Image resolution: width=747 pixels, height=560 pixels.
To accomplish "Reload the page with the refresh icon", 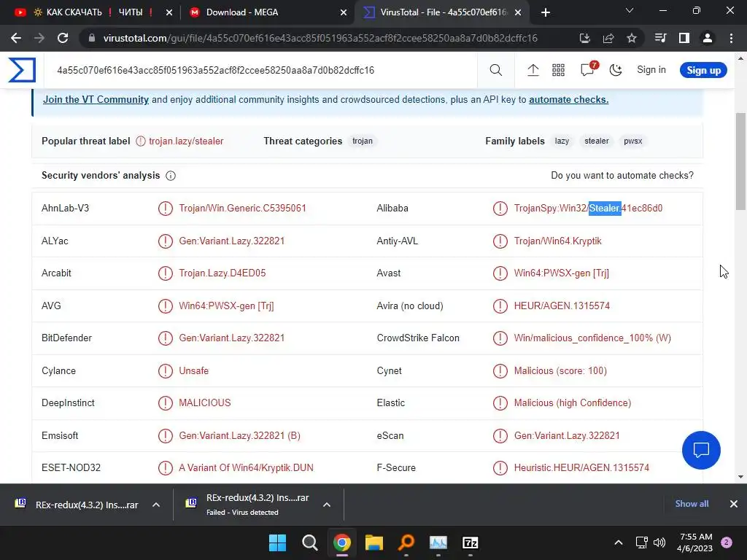I will (63, 38).
